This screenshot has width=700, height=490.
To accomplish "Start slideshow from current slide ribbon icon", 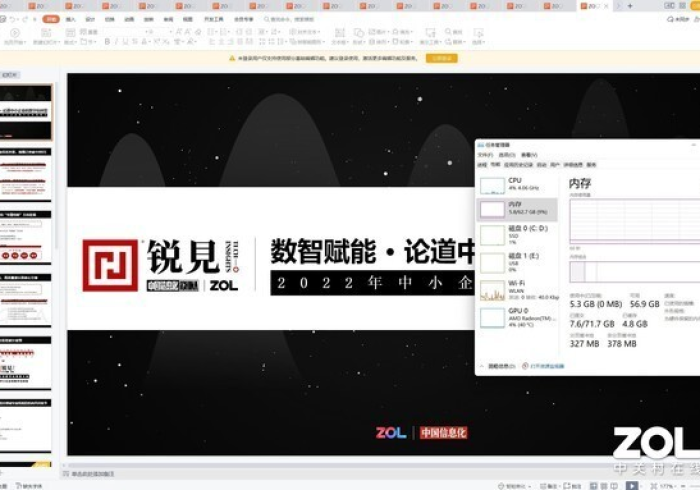I will pos(15,33).
